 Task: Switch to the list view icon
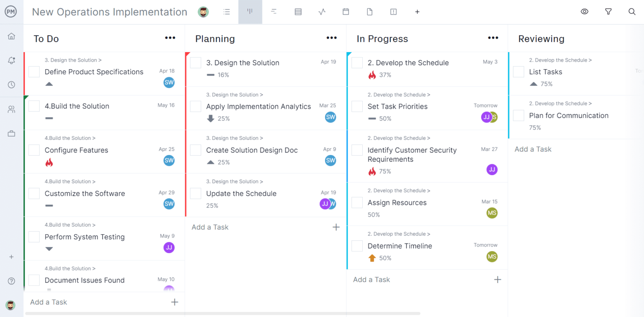pyautogui.click(x=227, y=11)
